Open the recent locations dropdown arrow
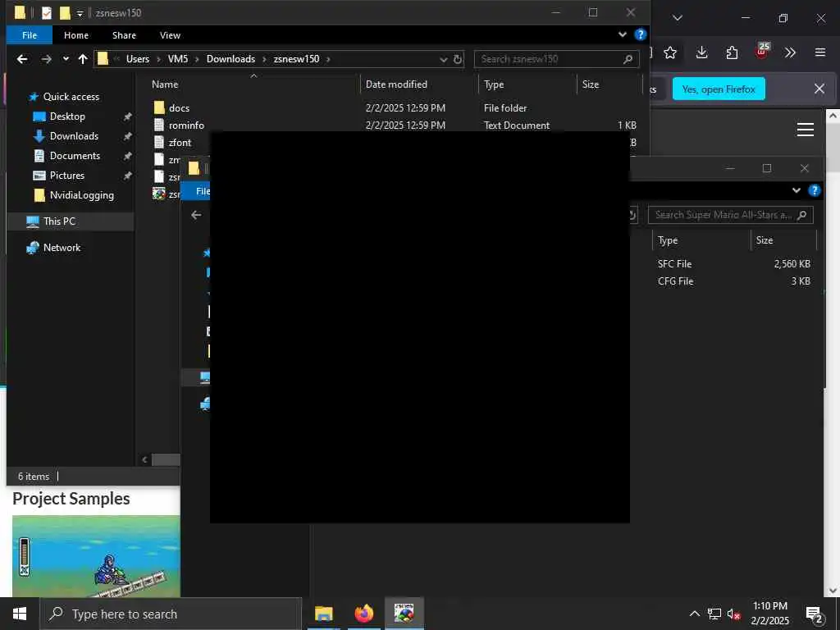 pos(66,59)
